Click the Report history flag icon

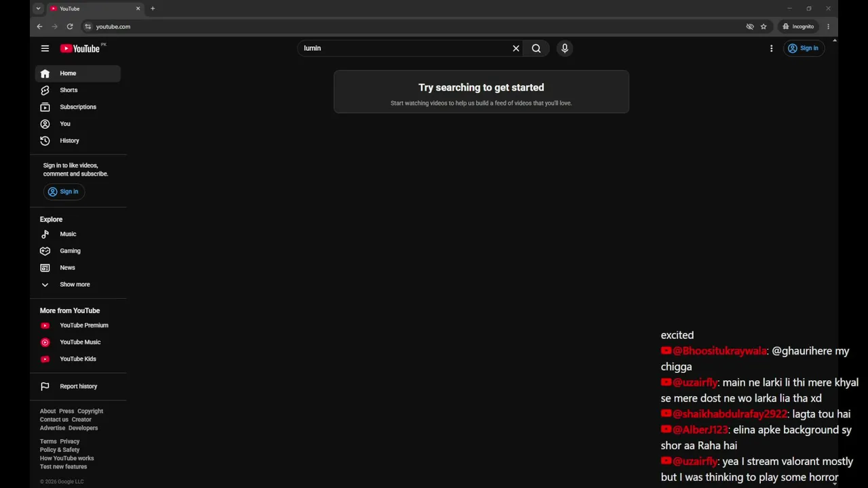(45, 386)
